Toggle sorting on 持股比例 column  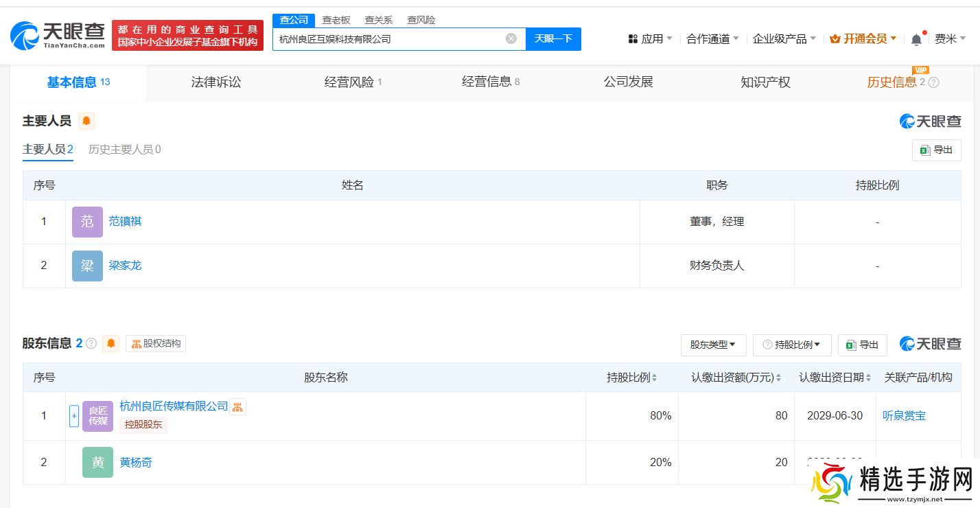(654, 377)
